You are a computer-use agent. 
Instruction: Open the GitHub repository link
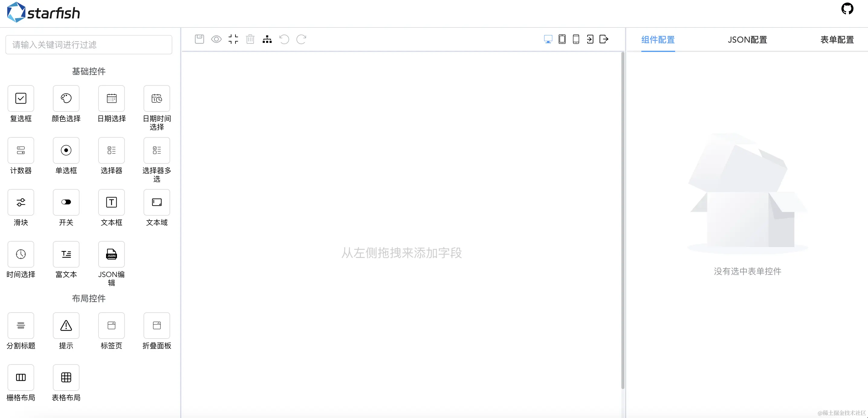(x=847, y=9)
